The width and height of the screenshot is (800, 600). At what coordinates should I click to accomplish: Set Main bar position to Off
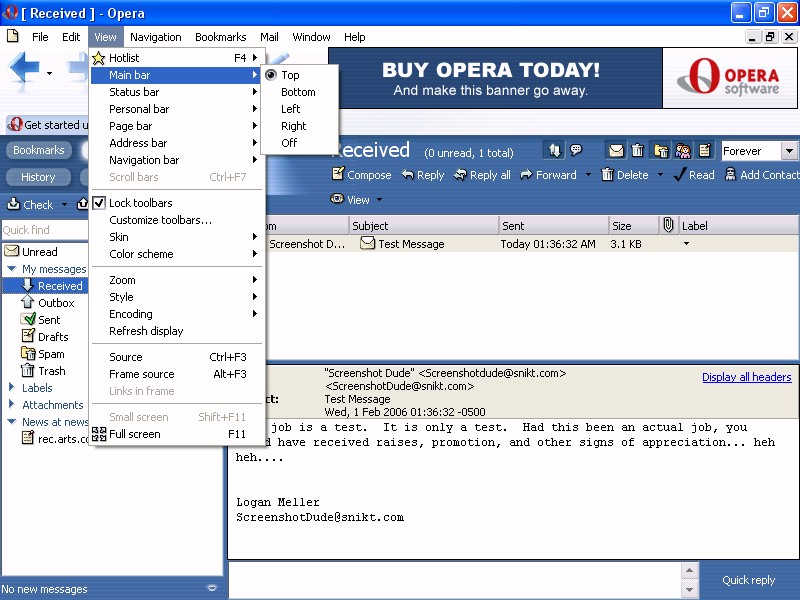click(289, 143)
